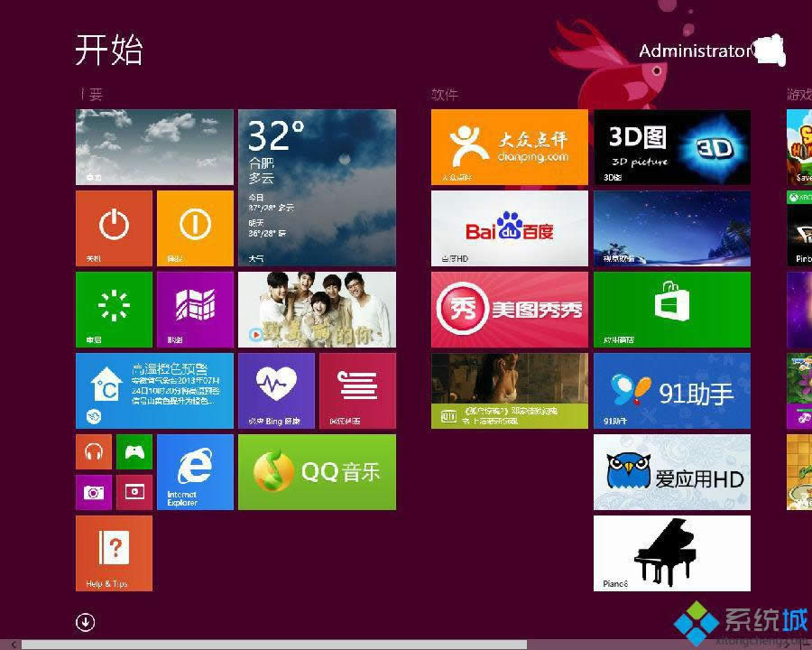Launch the Bing Health heart tile

[x=276, y=390]
